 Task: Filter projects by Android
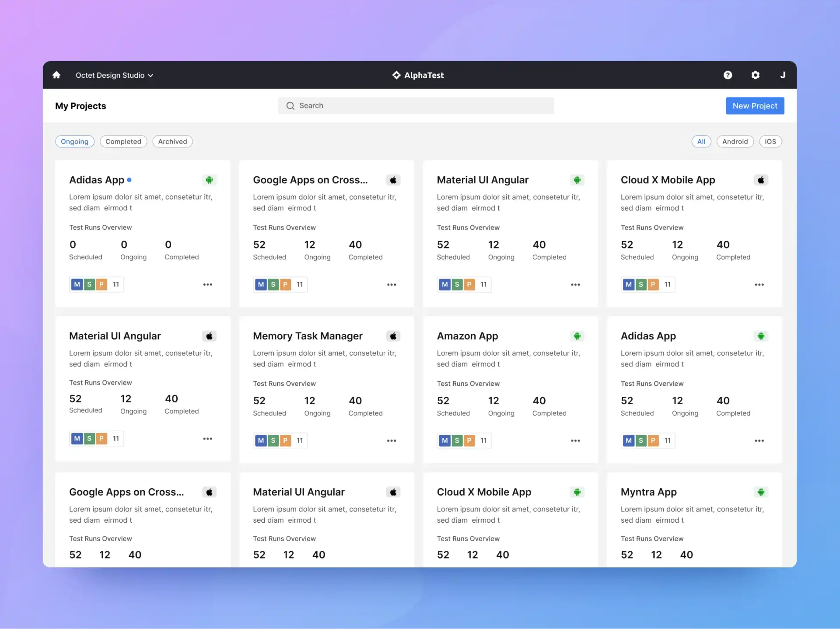pos(735,141)
